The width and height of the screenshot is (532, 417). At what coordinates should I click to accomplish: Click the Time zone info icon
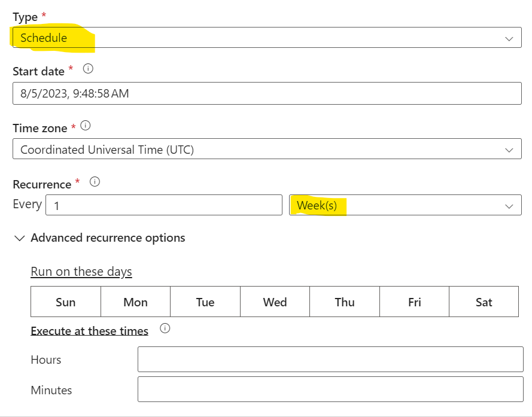tap(84, 126)
